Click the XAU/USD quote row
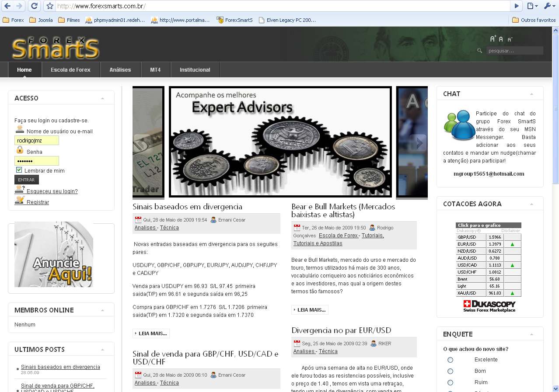This screenshot has height=392, width=559. pyautogui.click(x=489, y=293)
